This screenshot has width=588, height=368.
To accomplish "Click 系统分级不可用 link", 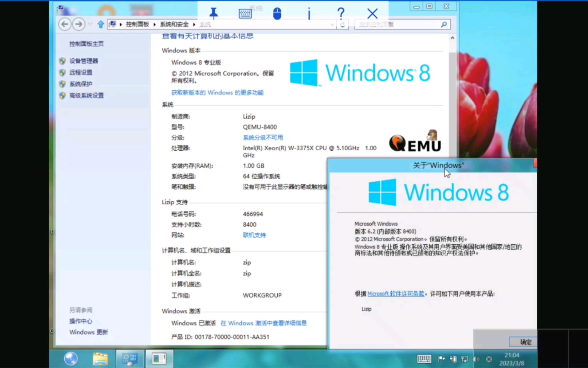I will click(x=263, y=137).
